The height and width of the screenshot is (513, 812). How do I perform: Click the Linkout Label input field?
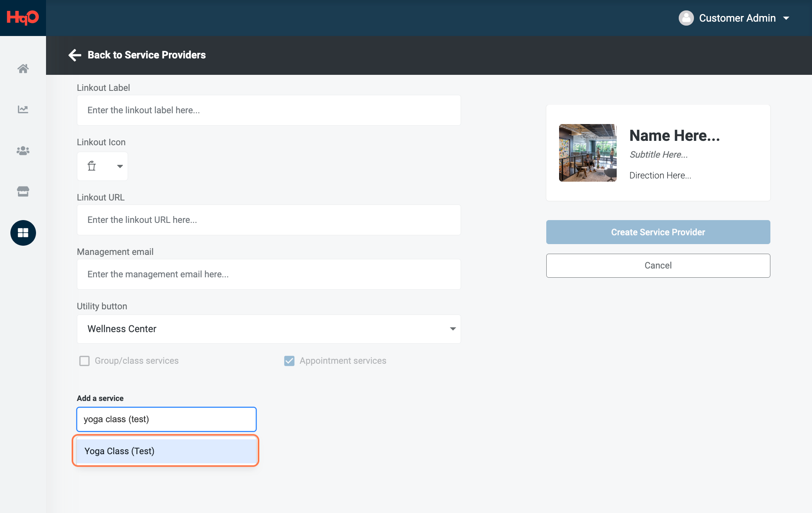coord(269,110)
